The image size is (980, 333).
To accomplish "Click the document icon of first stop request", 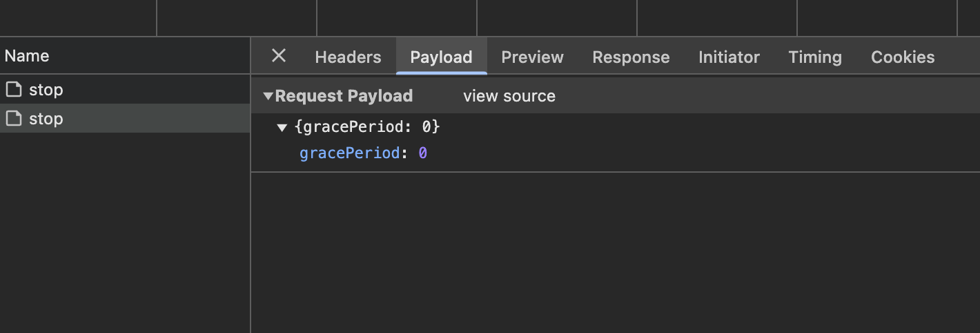I will click(x=13, y=89).
